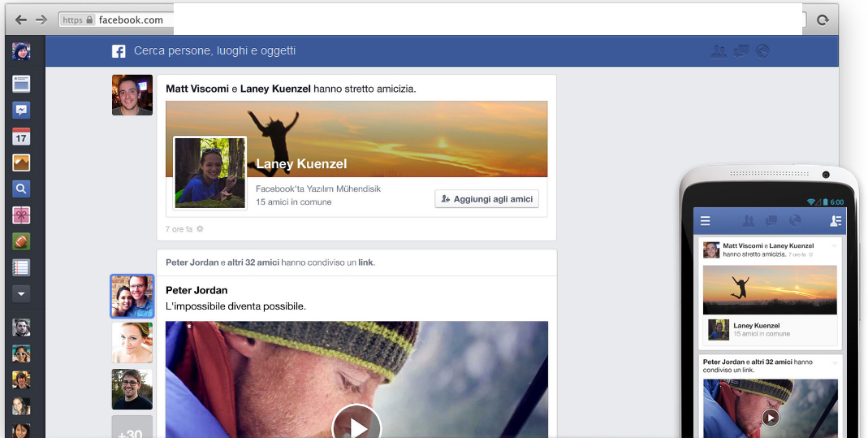The image size is (868, 438).
Task: Tap the globe icon on the phone
Action: tap(795, 221)
